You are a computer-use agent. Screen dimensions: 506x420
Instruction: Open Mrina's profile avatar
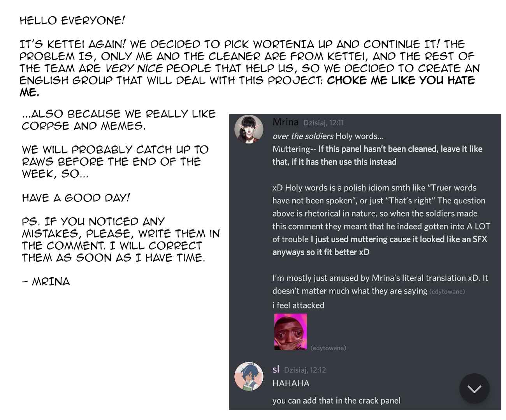[249, 129]
